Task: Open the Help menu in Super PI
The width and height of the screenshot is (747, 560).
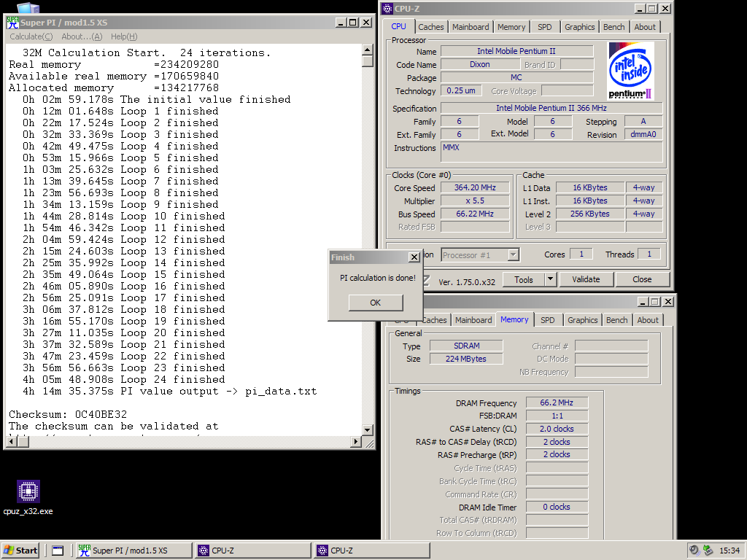Action: [x=124, y=36]
